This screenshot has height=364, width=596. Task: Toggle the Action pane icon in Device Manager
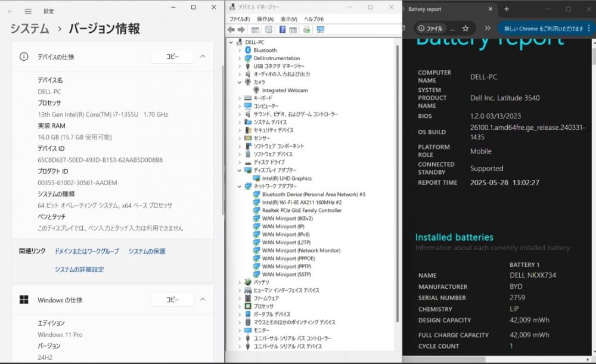293,30
